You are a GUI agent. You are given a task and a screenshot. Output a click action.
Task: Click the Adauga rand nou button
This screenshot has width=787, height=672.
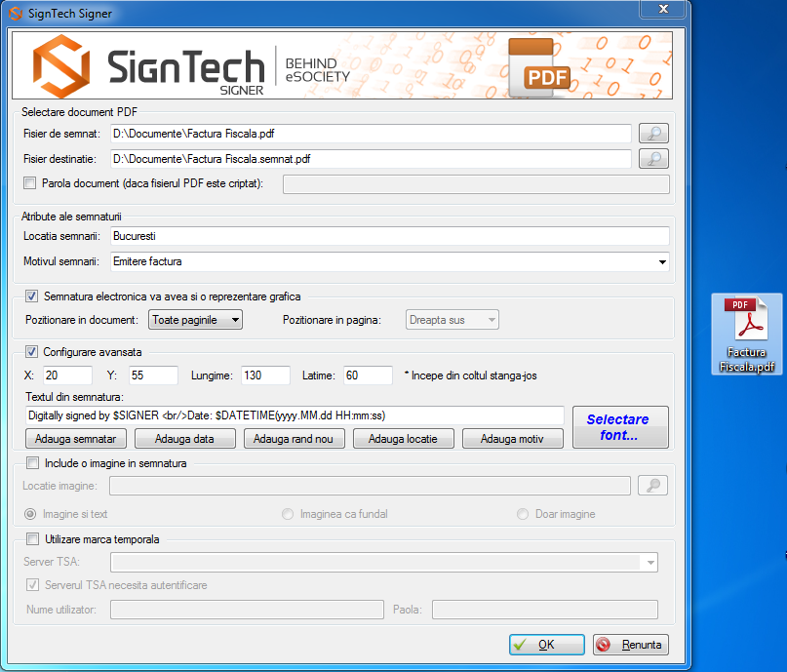pyautogui.click(x=293, y=439)
